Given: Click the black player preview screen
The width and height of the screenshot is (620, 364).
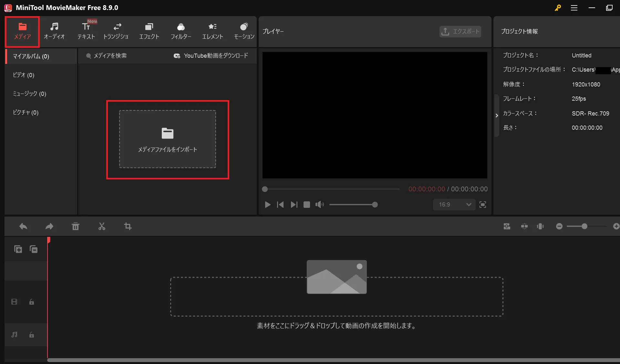Looking at the screenshot, I should point(375,115).
